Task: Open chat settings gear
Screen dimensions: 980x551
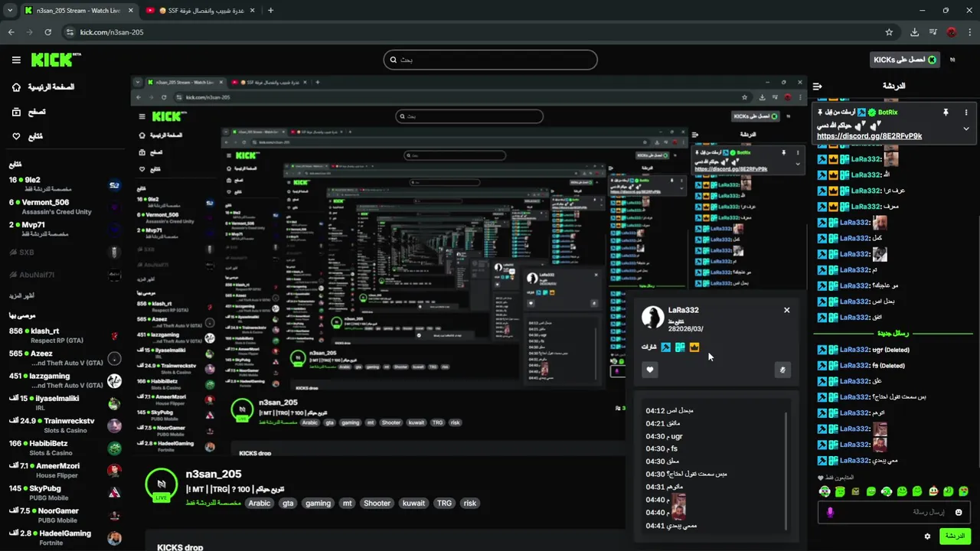Action: tap(927, 536)
